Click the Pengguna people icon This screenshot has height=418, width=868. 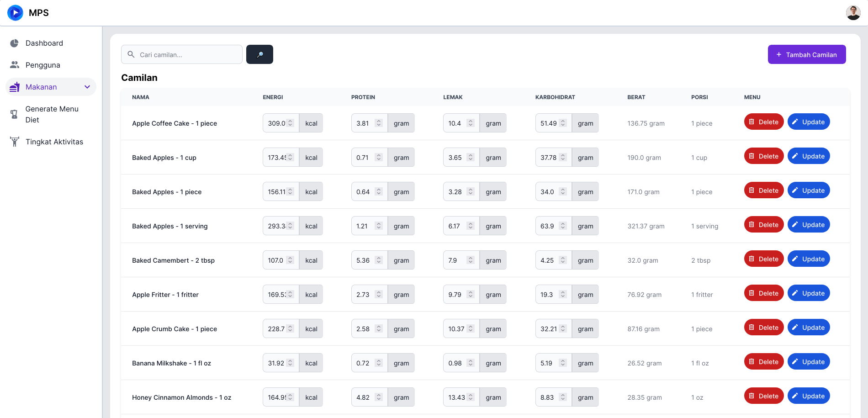[x=15, y=65]
